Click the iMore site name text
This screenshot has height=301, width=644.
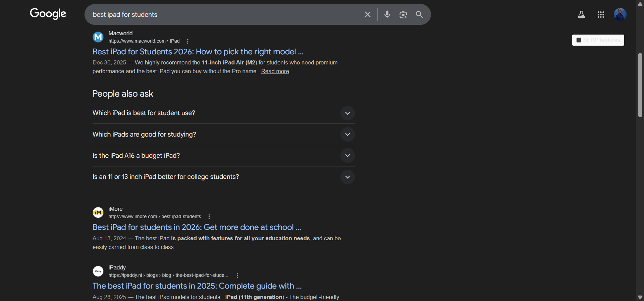(115, 209)
